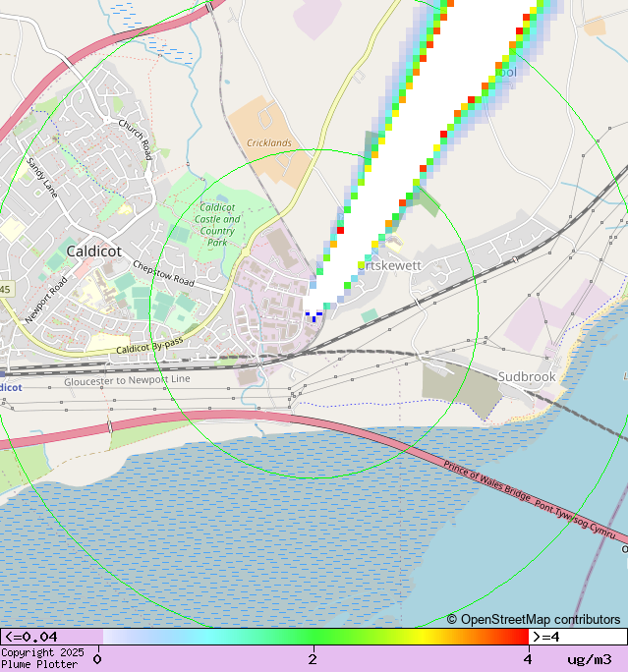628x672 pixels.
Task: Click the Caldicot By-pass road label
Action: tap(149, 348)
